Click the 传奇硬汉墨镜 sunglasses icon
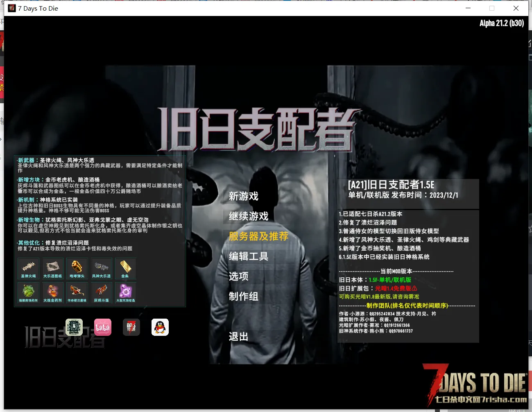The width and height of the screenshot is (532, 412). (x=77, y=293)
